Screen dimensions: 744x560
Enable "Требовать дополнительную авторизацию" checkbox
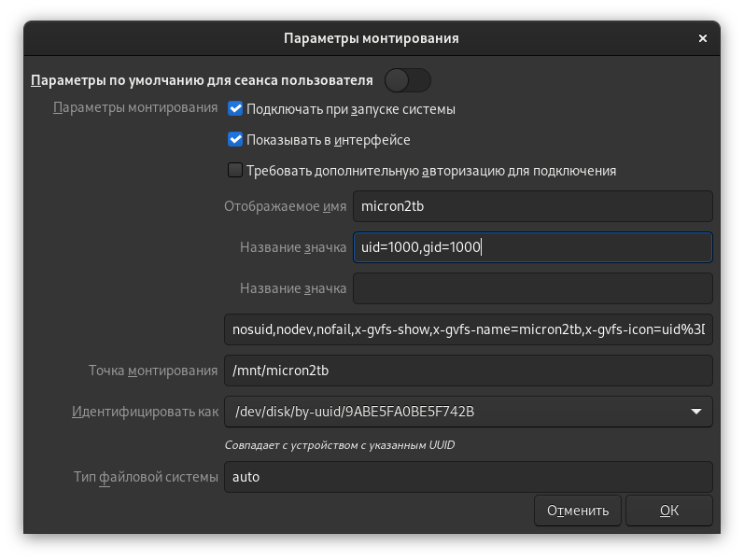(235, 171)
